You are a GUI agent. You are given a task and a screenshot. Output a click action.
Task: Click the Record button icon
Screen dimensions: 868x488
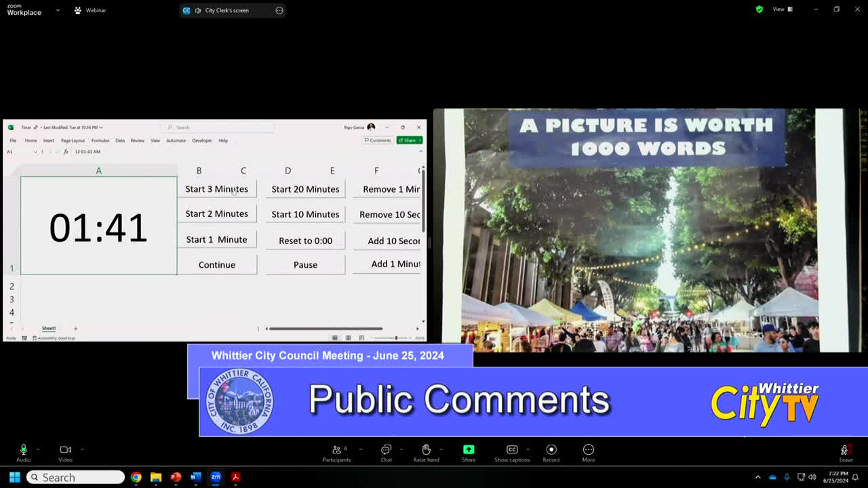pos(551,450)
